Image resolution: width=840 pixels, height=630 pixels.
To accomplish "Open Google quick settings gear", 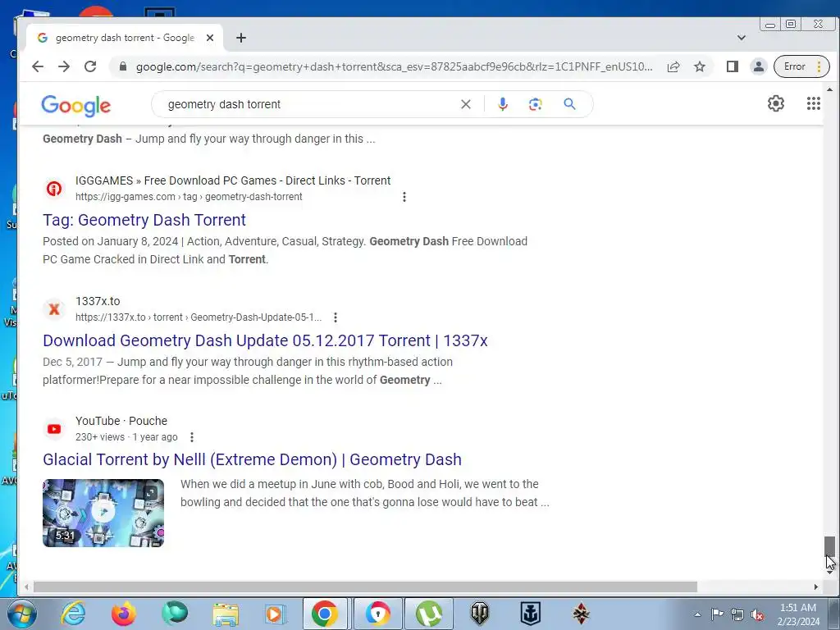I will (x=776, y=103).
